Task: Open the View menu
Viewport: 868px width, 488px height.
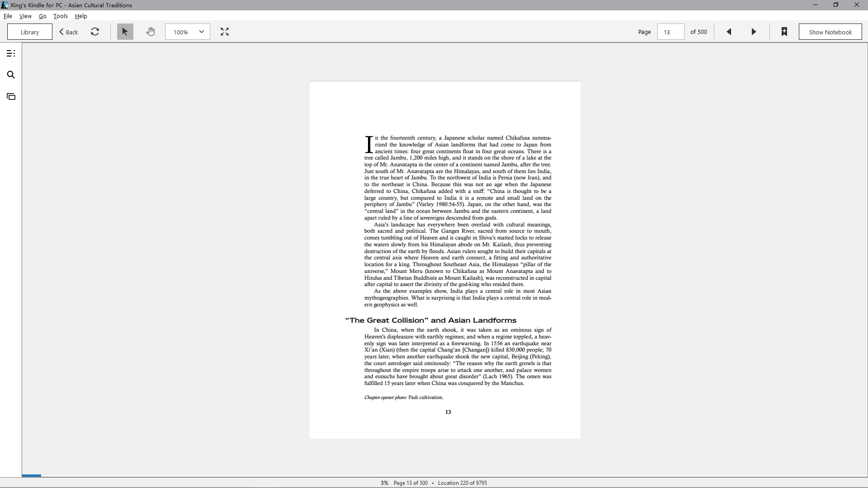Action: pyautogui.click(x=25, y=16)
